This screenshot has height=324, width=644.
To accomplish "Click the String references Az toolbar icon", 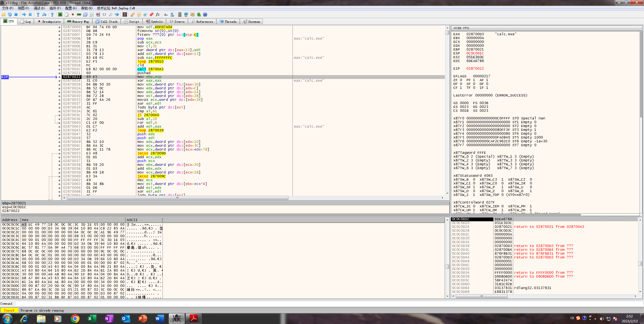I will tap(166, 14).
